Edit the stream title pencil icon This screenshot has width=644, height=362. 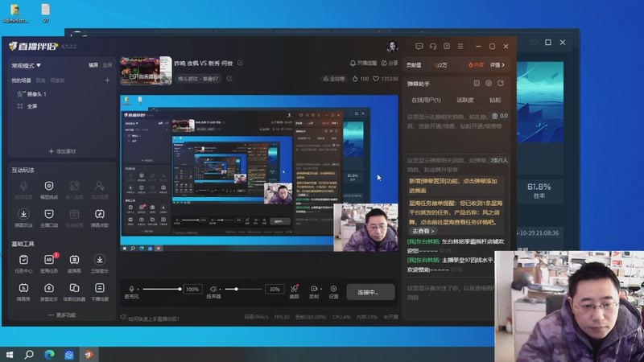click(240, 63)
